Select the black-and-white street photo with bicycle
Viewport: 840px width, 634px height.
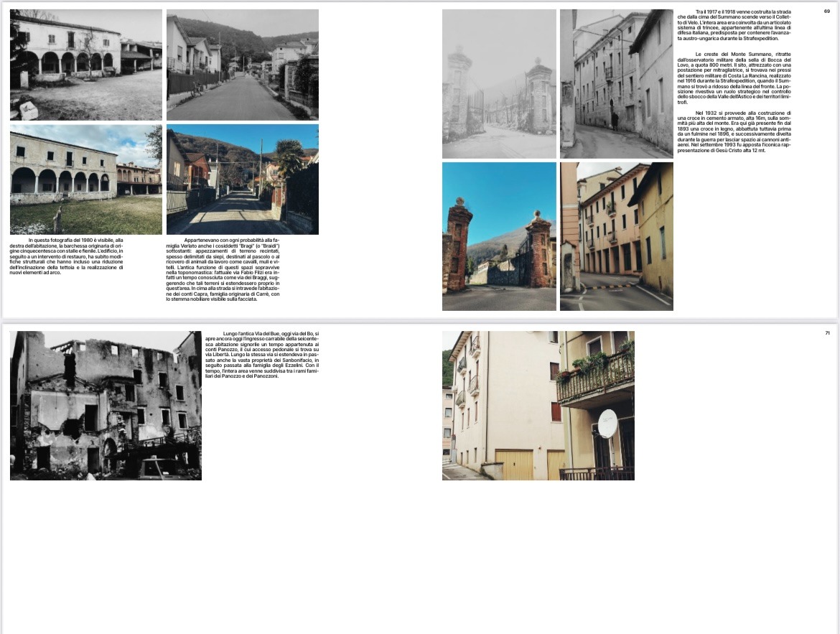242,65
